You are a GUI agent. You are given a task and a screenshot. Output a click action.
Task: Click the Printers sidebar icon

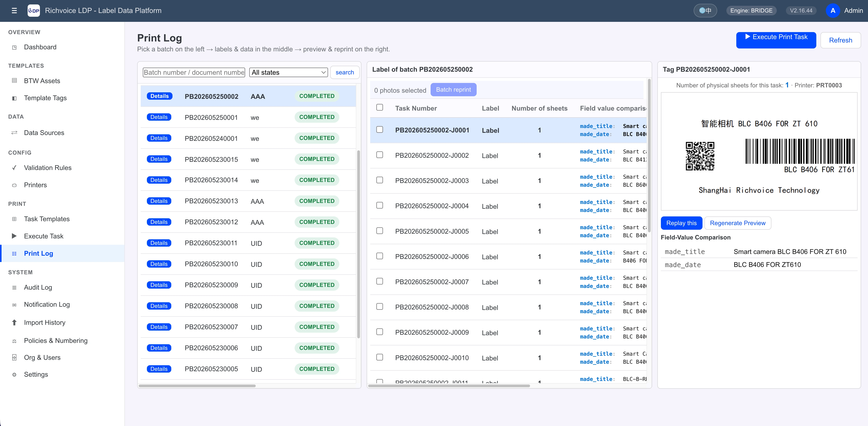point(14,185)
